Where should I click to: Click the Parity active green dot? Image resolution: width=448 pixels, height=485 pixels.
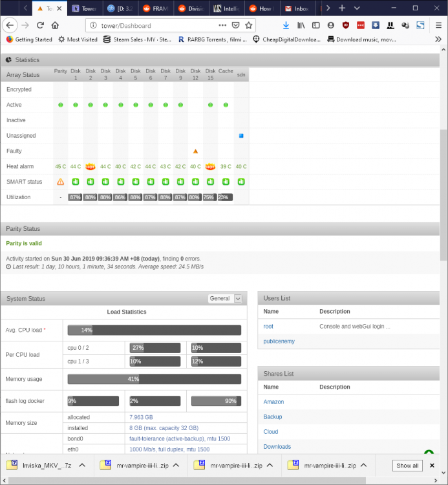click(61, 105)
